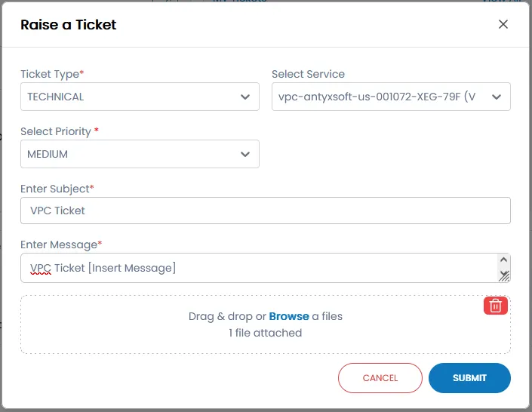This screenshot has width=532, height=412.
Task: Delete the attached file with trash icon
Action: click(x=496, y=305)
